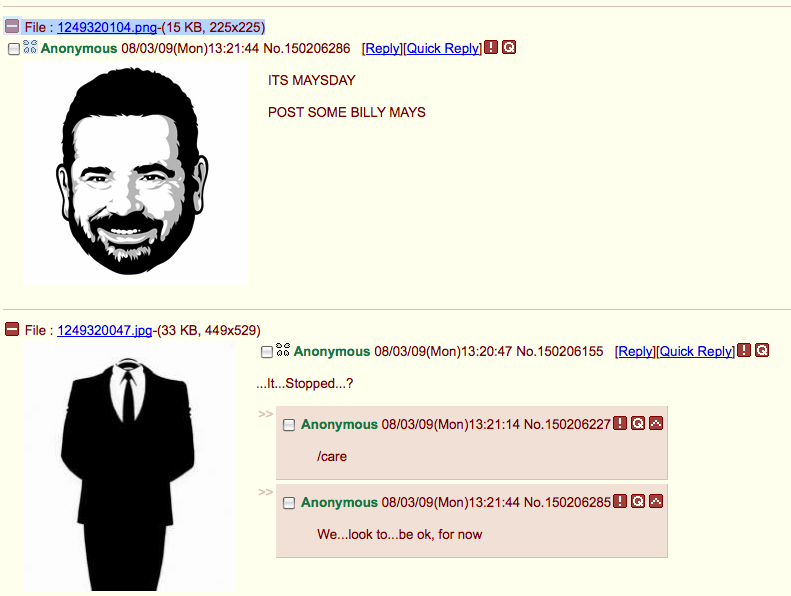Click the image icon on reply No.150206285

point(656,501)
